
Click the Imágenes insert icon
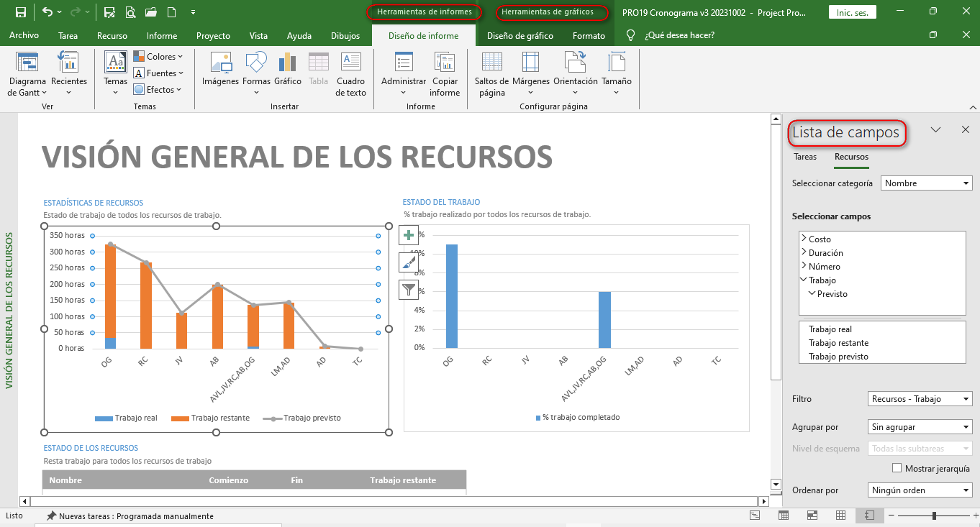click(x=220, y=64)
